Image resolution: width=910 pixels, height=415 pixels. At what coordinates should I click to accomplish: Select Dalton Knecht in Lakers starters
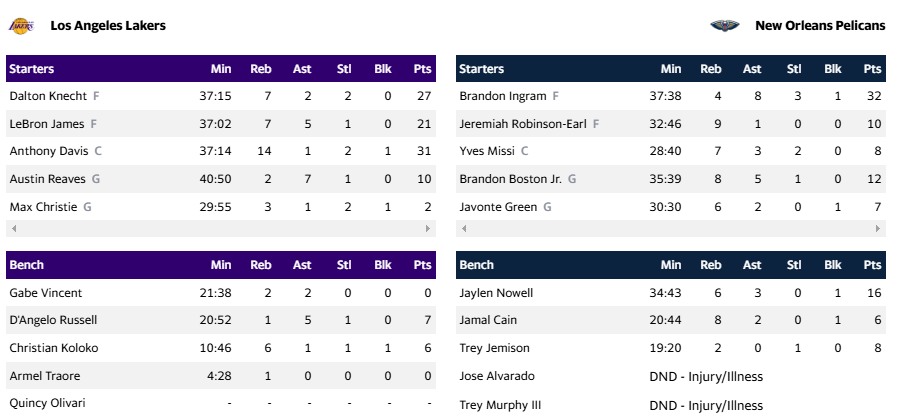pos(49,96)
